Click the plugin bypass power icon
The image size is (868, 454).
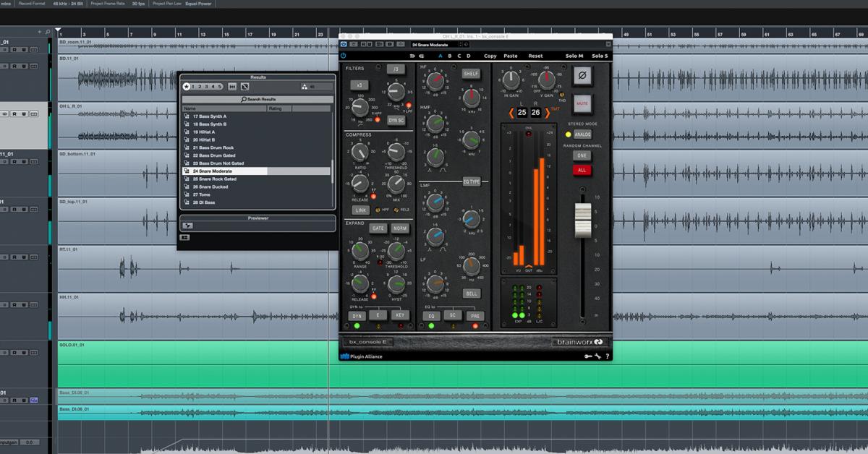(344, 55)
